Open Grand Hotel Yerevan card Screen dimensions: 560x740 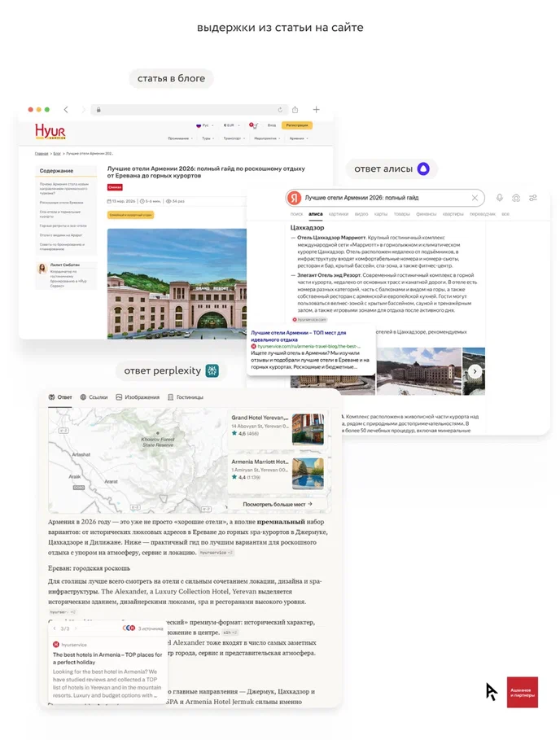pyautogui.click(x=278, y=429)
